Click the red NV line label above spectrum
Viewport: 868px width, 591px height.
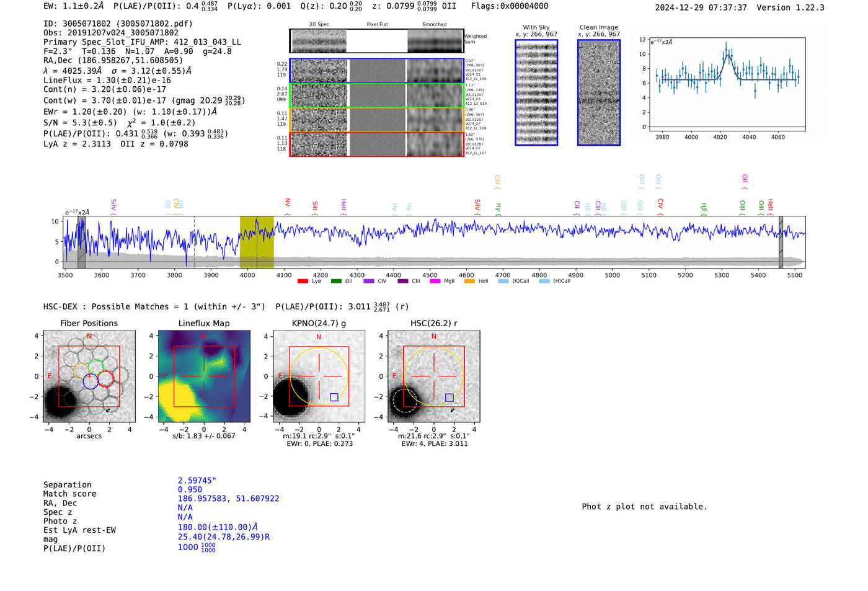click(288, 203)
